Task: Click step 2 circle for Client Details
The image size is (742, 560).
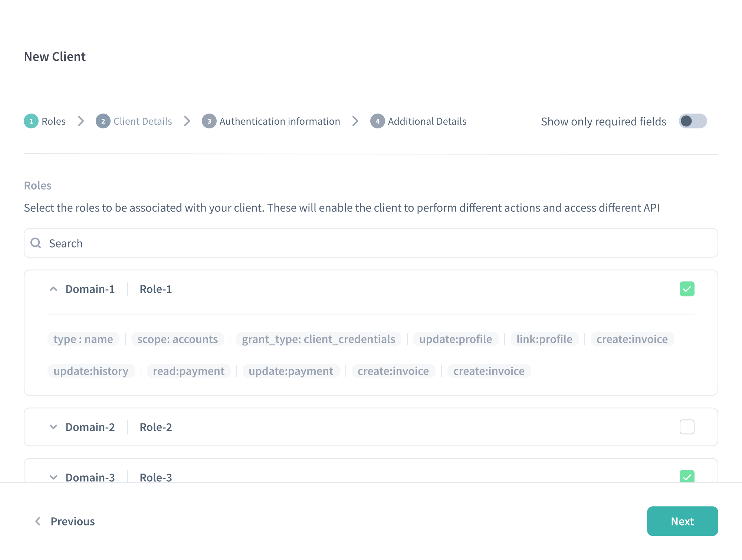Action: (103, 121)
